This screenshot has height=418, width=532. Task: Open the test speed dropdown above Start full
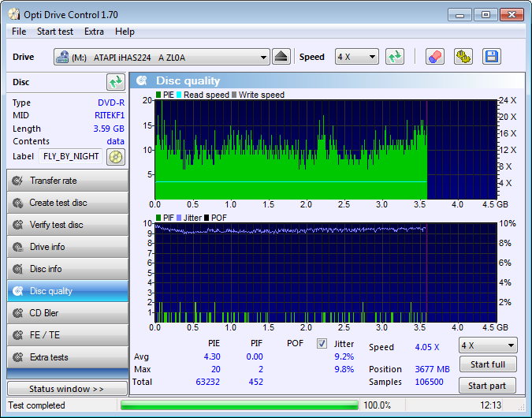coord(488,345)
